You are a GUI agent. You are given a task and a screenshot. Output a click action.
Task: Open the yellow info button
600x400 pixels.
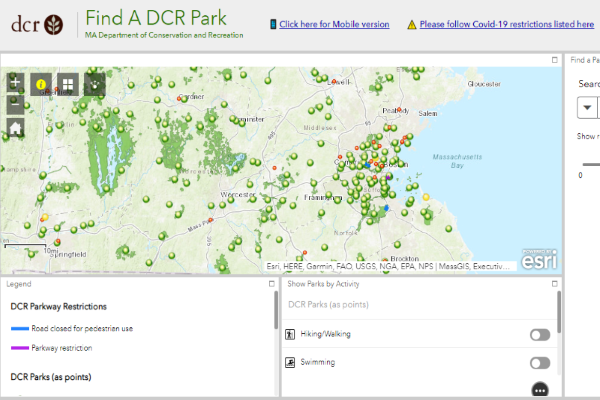(42, 85)
